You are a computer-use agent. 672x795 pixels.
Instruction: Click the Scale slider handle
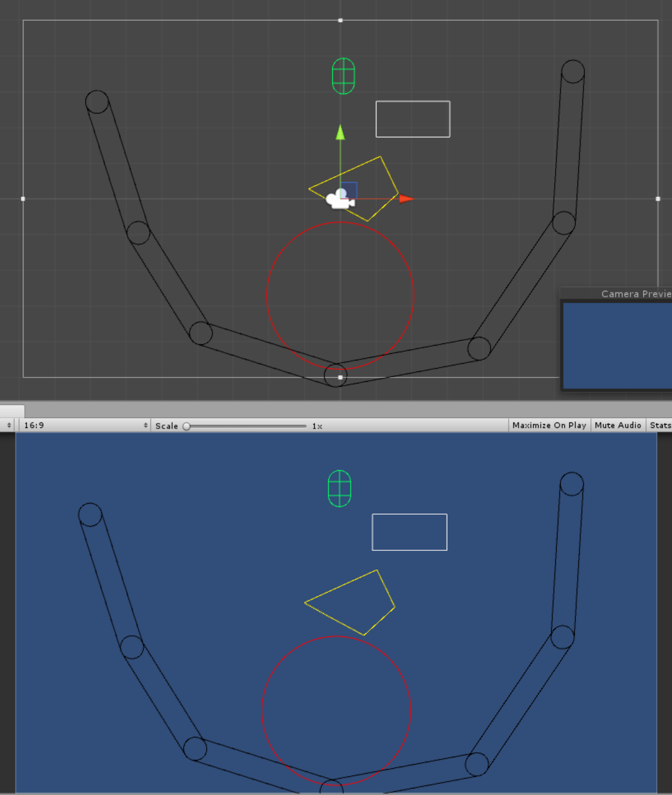tap(187, 426)
